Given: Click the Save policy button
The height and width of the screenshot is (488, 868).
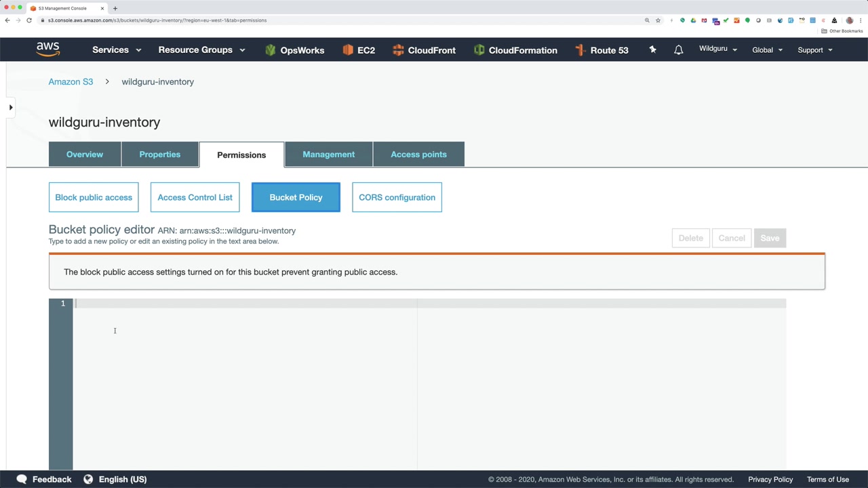Looking at the screenshot, I should tap(770, 238).
